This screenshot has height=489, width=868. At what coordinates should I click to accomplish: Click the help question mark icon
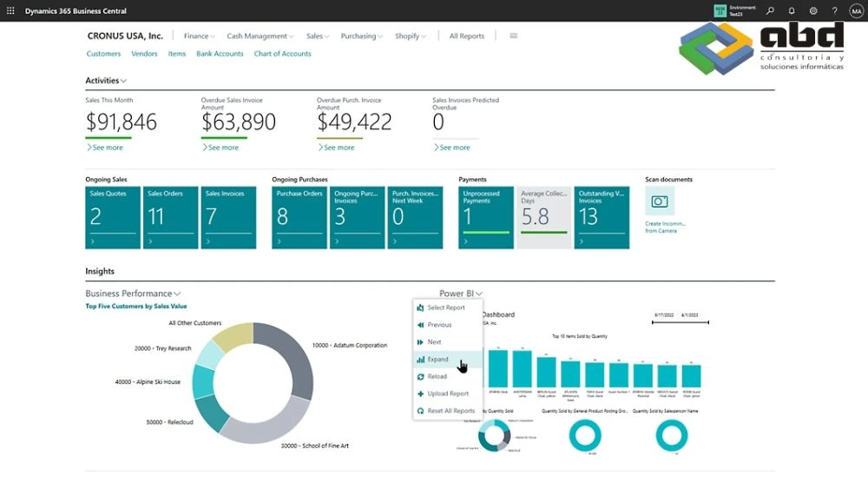(x=835, y=10)
